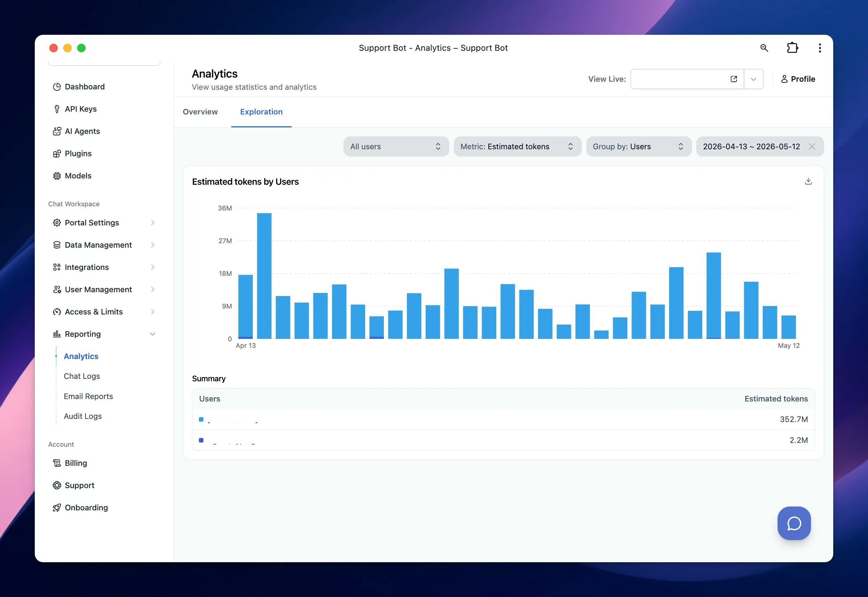Click the 352.7M estimated tokens value

[x=794, y=419]
